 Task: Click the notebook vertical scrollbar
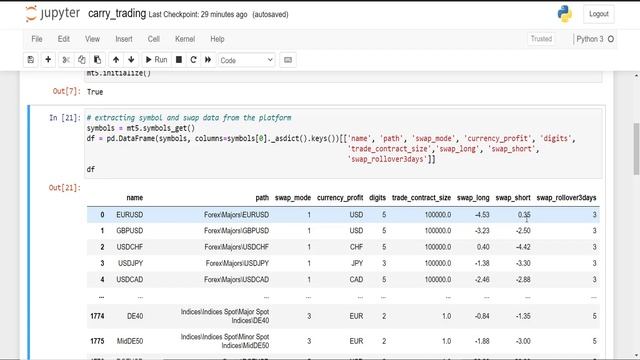pos(636,149)
